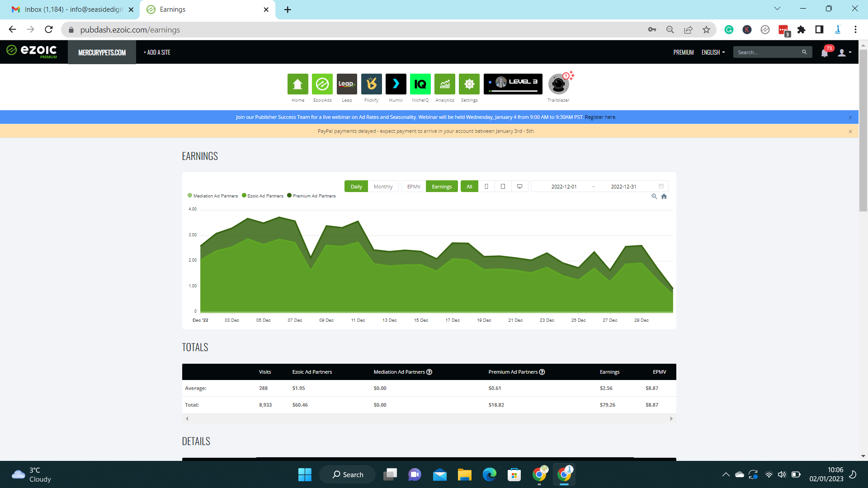The image size is (868, 488).
Task: Open the Leap tool icon
Action: (347, 84)
